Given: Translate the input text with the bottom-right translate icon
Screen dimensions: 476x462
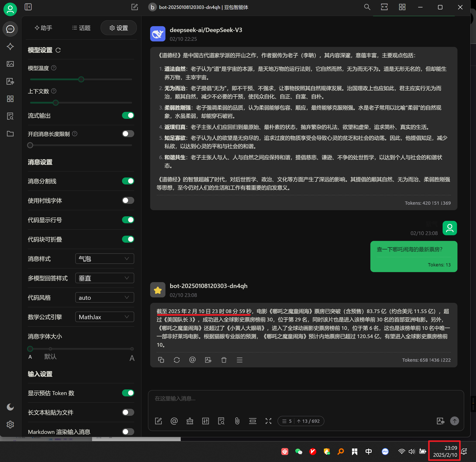Looking at the screenshot, I should (440, 421).
